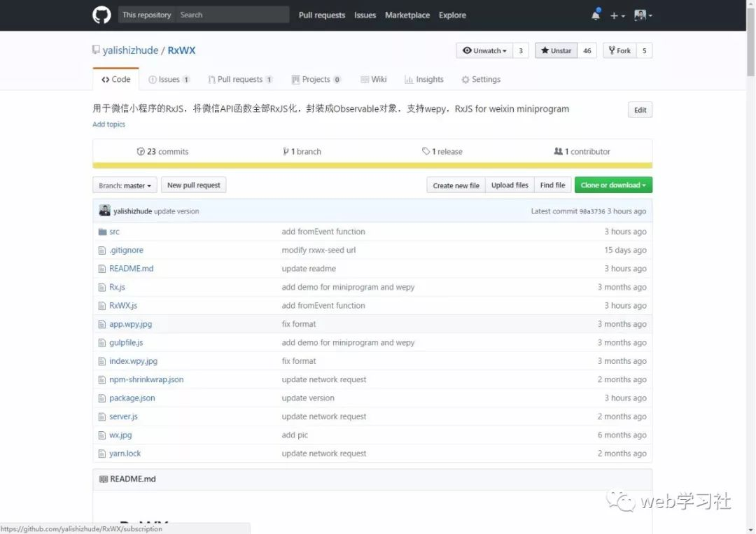The height and width of the screenshot is (534, 756).
Task: Click the src folder icon
Action: [x=102, y=232]
